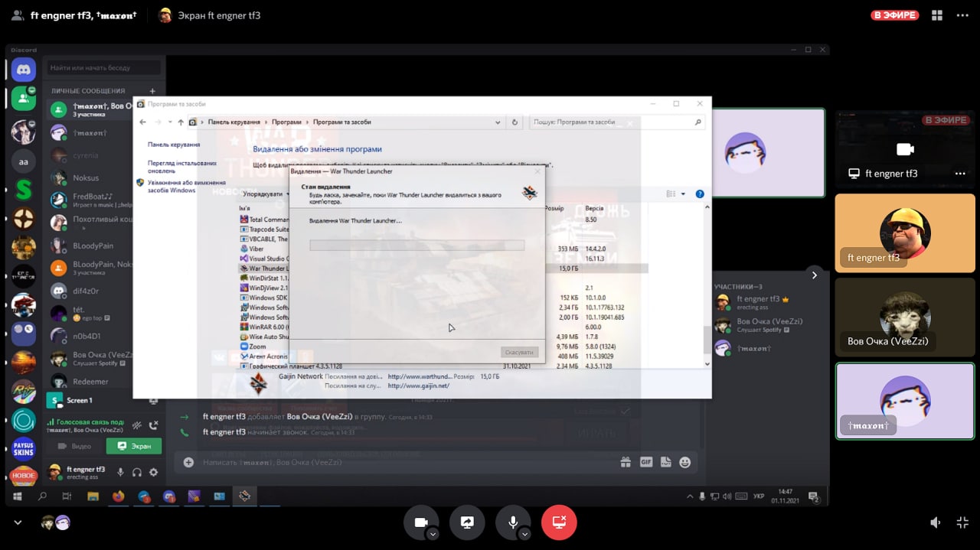980x550 pixels.
Task: Click the plus attach file icon
Action: pyautogui.click(x=188, y=462)
